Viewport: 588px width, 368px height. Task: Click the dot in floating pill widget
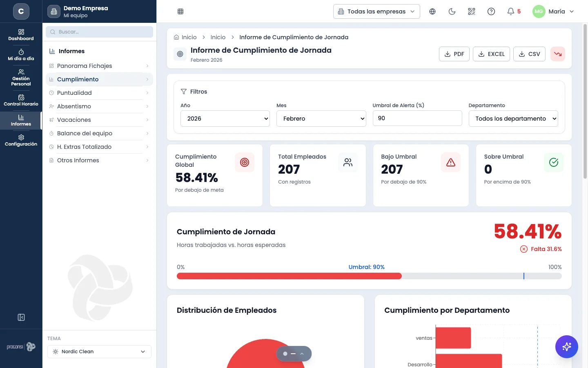285,354
